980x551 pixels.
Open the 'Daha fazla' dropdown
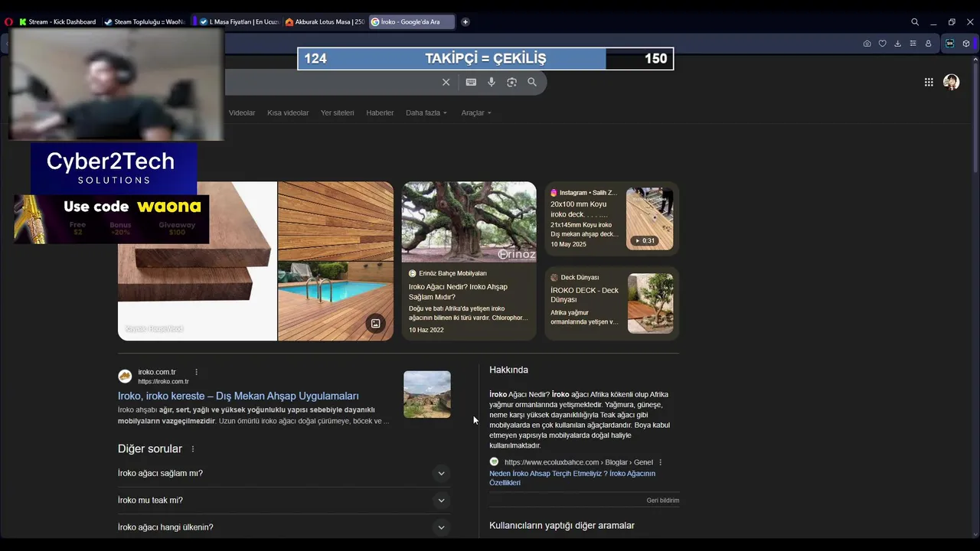click(426, 112)
